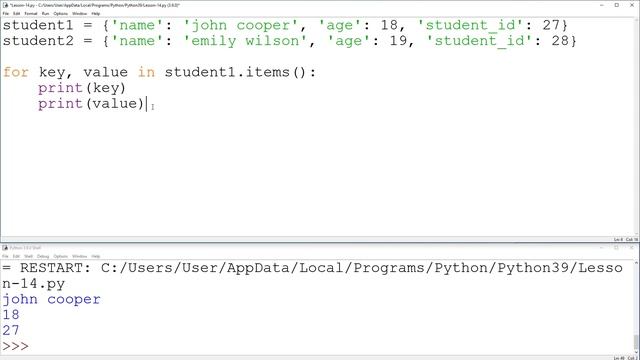Click the age value 19 in student2

click(x=398, y=41)
